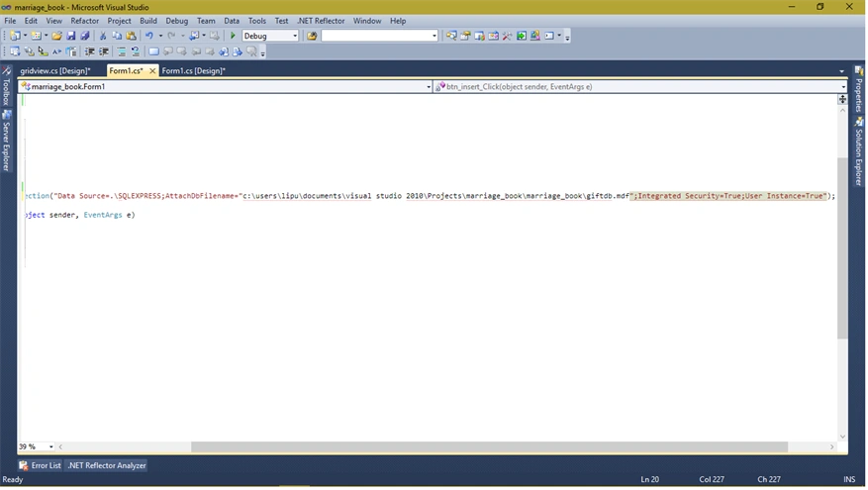Image resolution: width=868 pixels, height=490 pixels.
Task: Switch to the gridview.cs [Design] tab
Action: click(54, 71)
